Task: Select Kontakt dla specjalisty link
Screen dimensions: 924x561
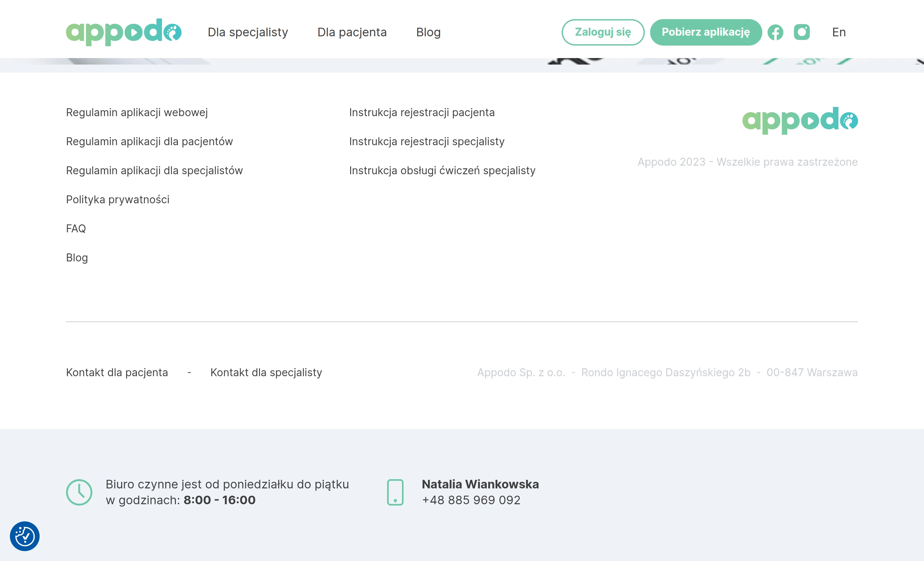Action: (266, 372)
